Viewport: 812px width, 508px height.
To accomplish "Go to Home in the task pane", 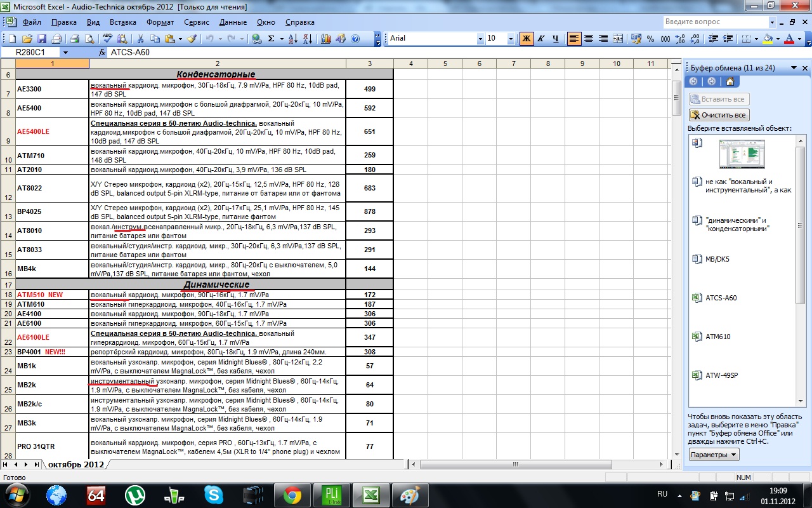I will click(x=730, y=81).
